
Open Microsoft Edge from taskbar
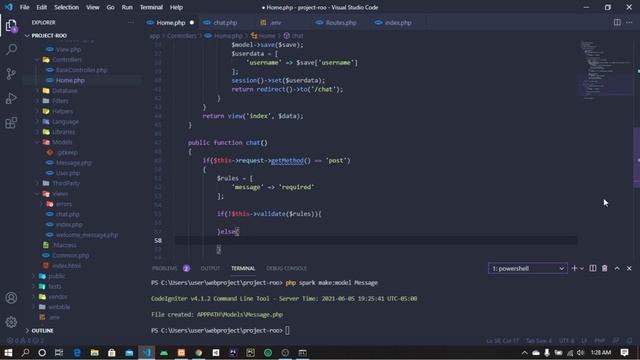tap(77, 353)
